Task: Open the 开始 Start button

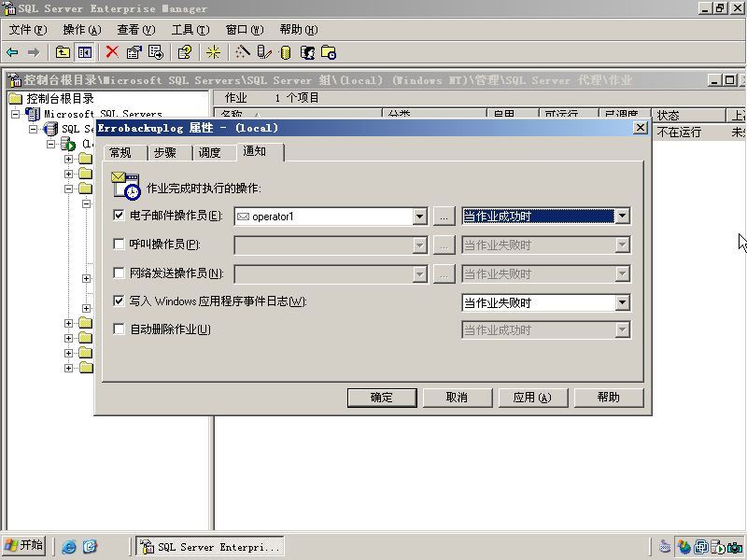Action: pos(24,546)
